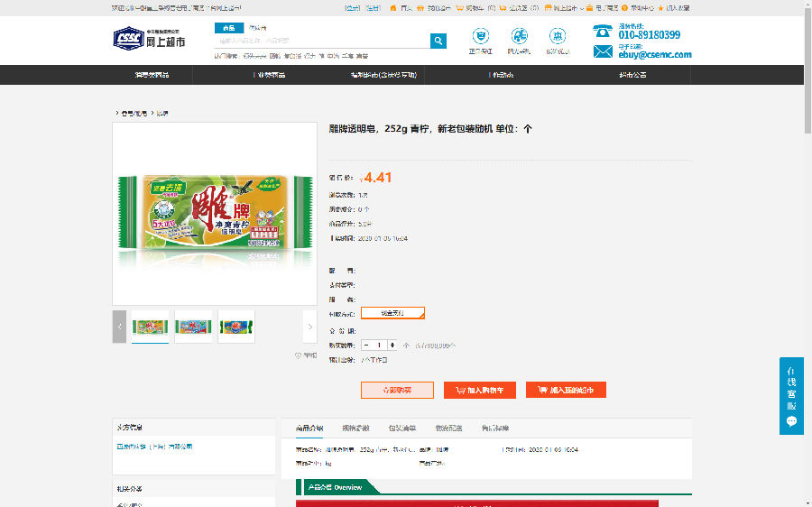Click the heart follow icon under gallery

click(298, 355)
